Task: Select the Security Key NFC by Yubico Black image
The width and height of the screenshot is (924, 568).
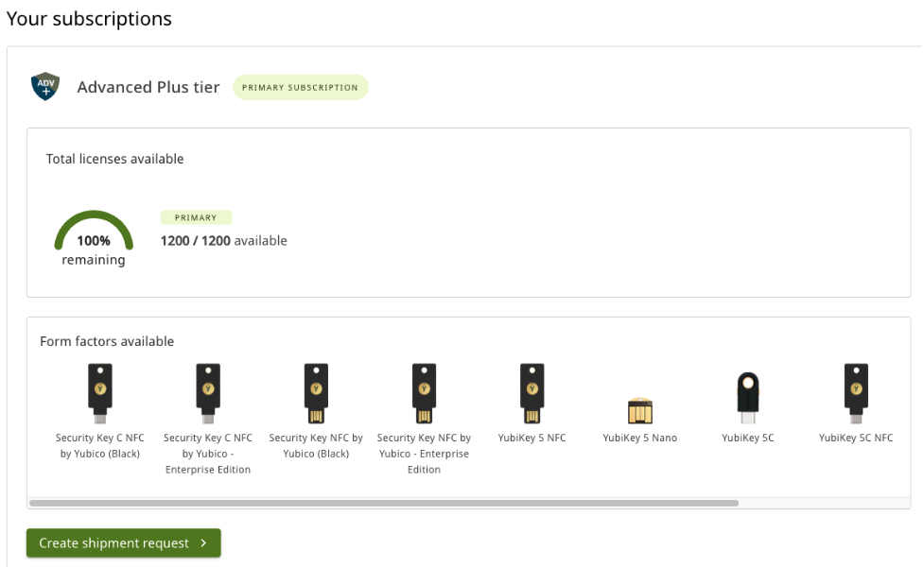Action: [316, 393]
